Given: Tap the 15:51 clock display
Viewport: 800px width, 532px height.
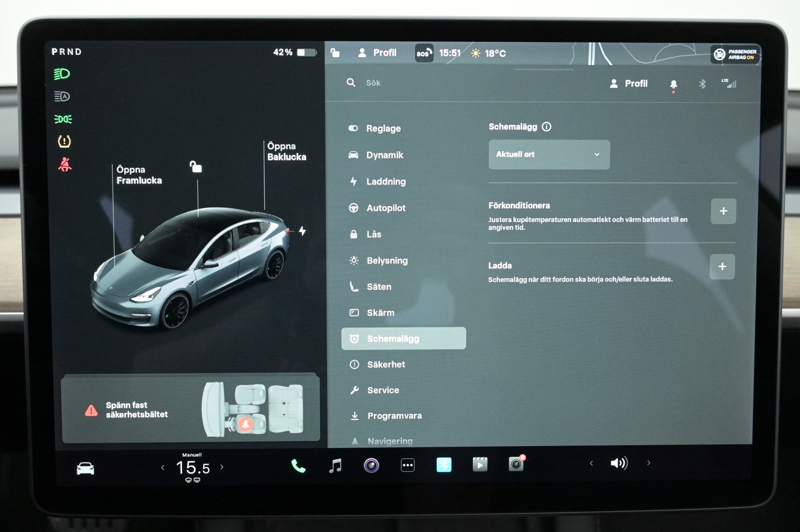Looking at the screenshot, I should click(450, 53).
